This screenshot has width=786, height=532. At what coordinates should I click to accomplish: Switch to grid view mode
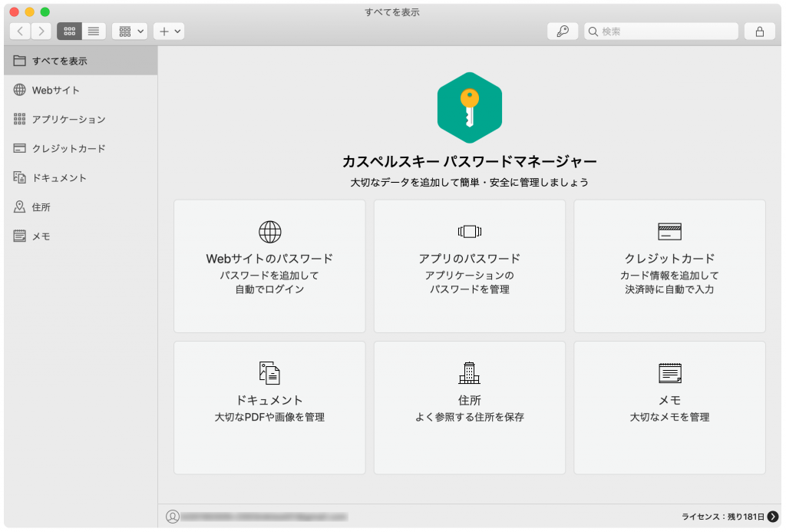pyautogui.click(x=69, y=31)
